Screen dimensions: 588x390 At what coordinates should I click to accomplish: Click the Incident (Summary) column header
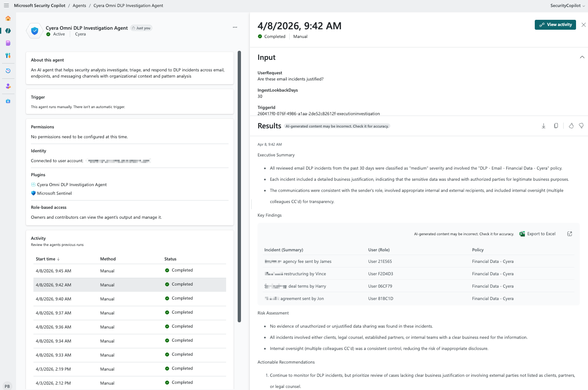click(x=283, y=250)
